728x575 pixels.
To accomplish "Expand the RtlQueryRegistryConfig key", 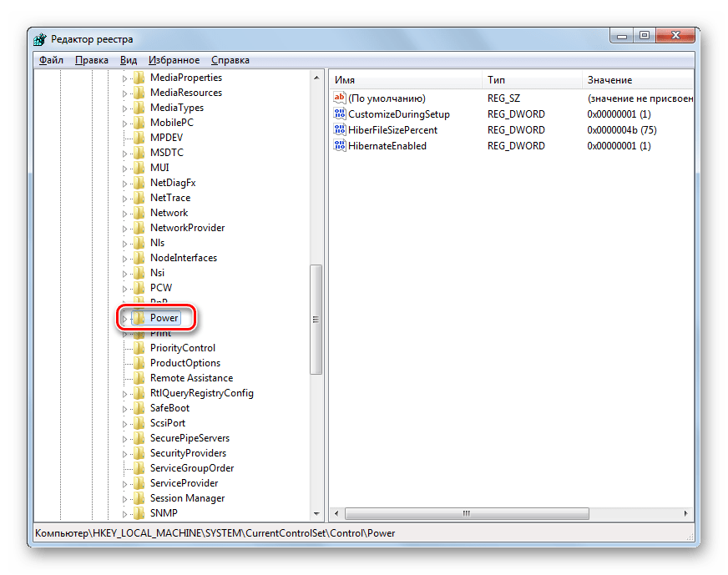I will (x=124, y=394).
